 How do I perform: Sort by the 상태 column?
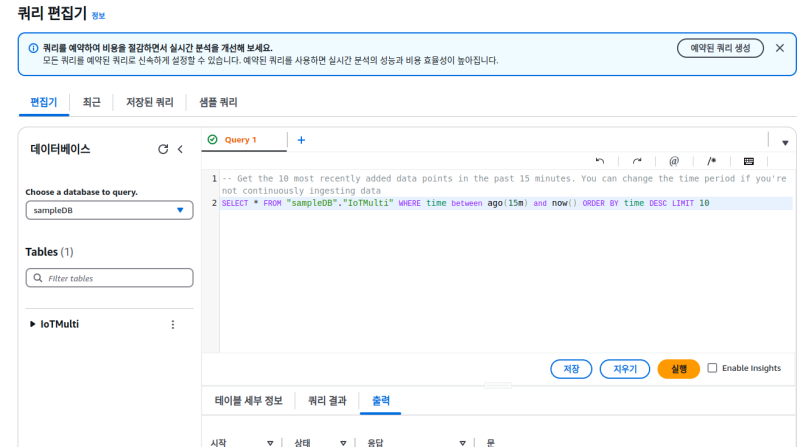pos(343,443)
